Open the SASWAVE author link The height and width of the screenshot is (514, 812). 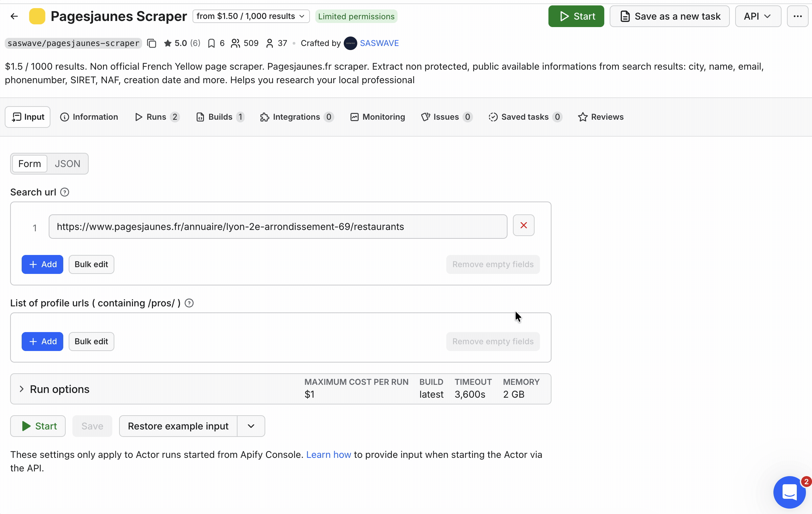pos(379,43)
